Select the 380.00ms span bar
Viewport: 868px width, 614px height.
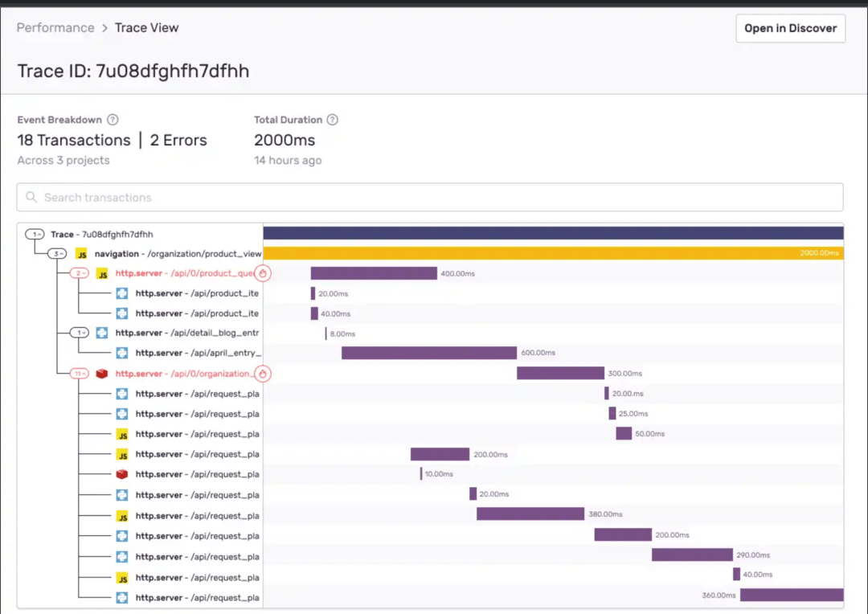(x=530, y=514)
